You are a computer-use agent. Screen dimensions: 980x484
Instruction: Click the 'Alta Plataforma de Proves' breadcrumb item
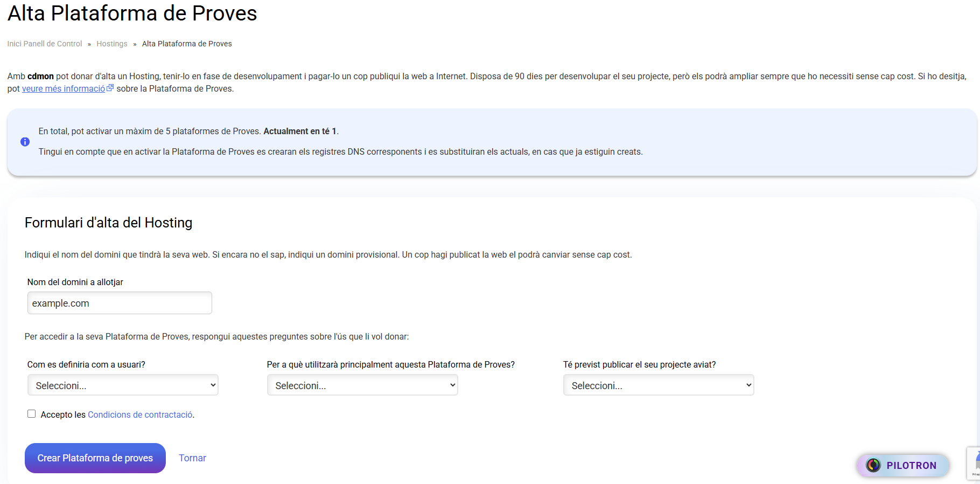[x=187, y=44]
